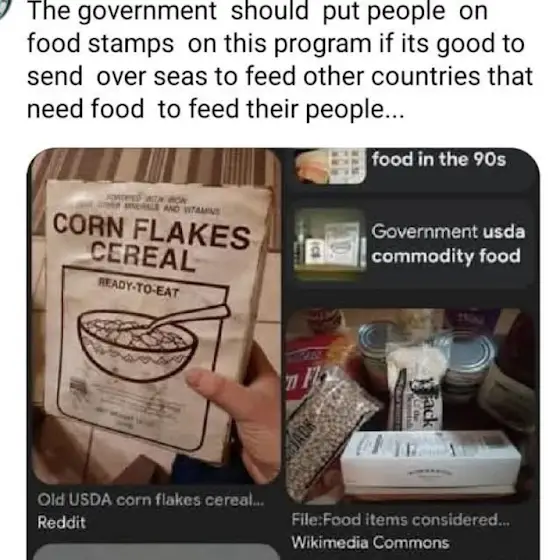The height and width of the screenshot is (560, 560).
Task: Open the food items photo with cans
Action: (410, 405)
